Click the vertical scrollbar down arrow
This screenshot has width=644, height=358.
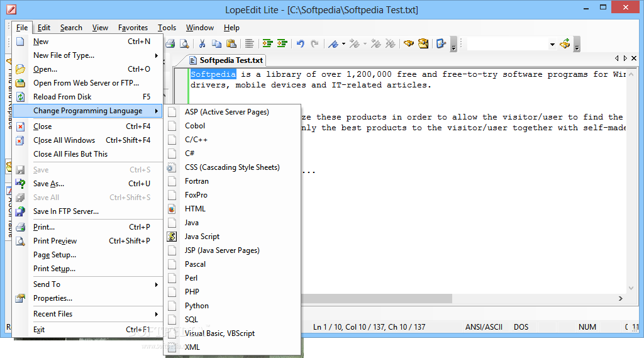pos(631,288)
